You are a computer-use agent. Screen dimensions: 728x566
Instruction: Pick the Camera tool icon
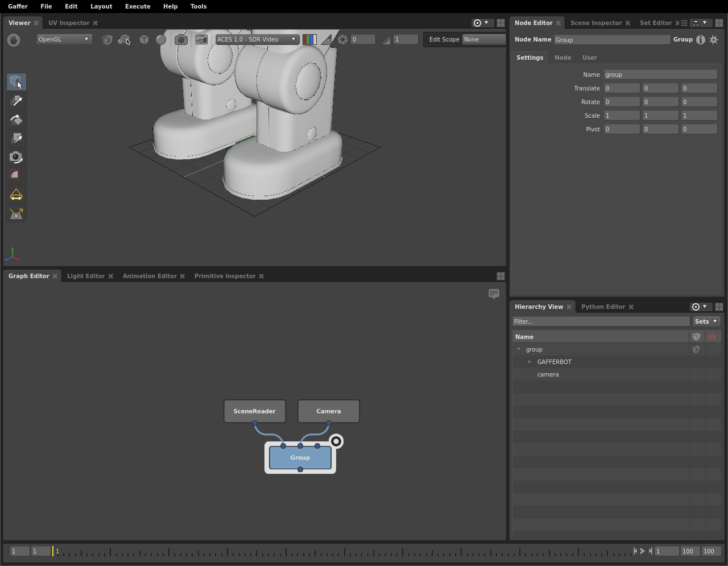pos(16,157)
